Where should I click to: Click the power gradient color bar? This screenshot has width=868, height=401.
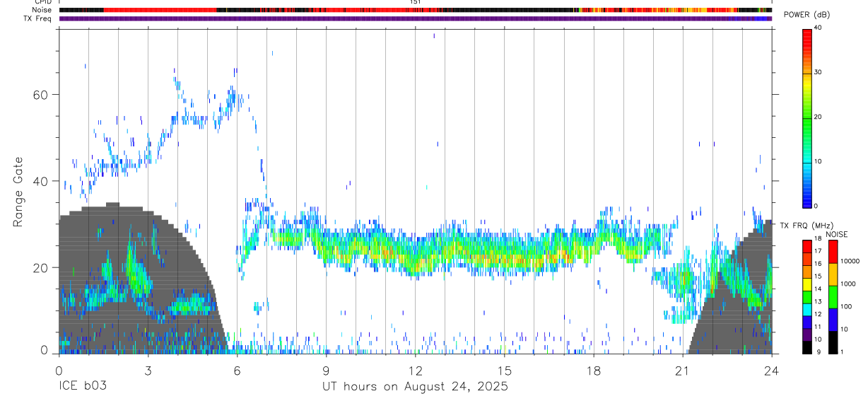tap(807, 117)
